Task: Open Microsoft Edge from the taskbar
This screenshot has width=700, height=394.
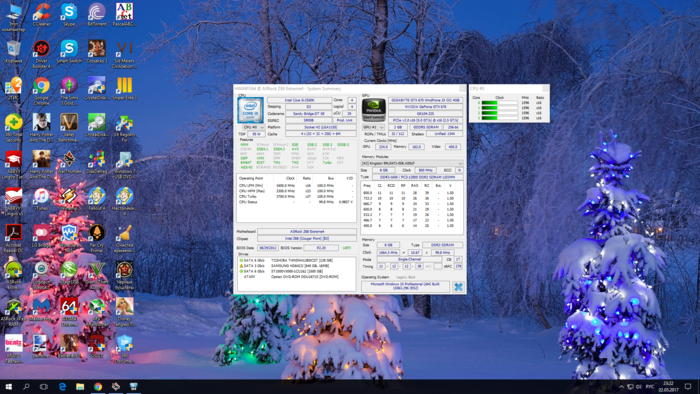Action: pyautogui.click(x=62, y=386)
